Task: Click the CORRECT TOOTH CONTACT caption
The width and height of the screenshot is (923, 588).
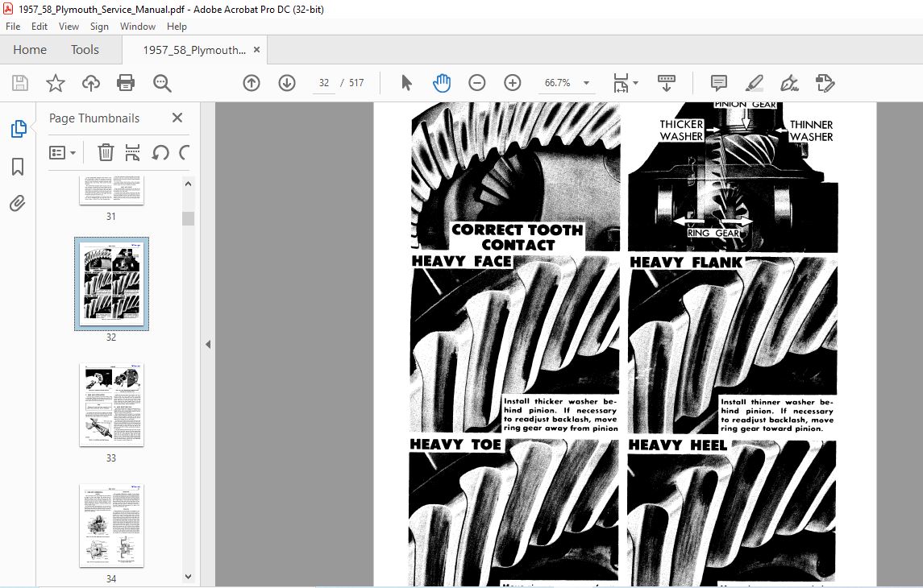Action: point(518,237)
